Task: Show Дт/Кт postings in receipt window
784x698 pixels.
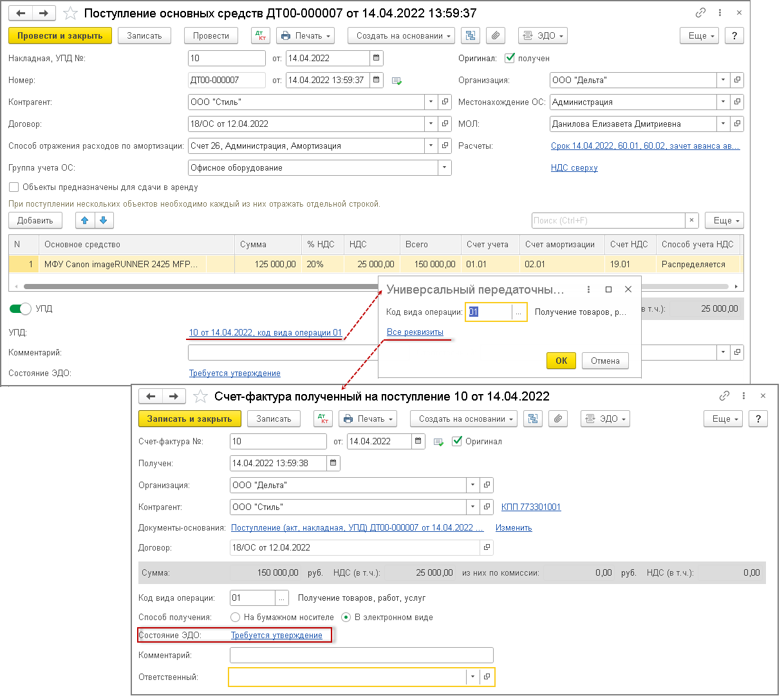Action: pyautogui.click(x=261, y=36)
